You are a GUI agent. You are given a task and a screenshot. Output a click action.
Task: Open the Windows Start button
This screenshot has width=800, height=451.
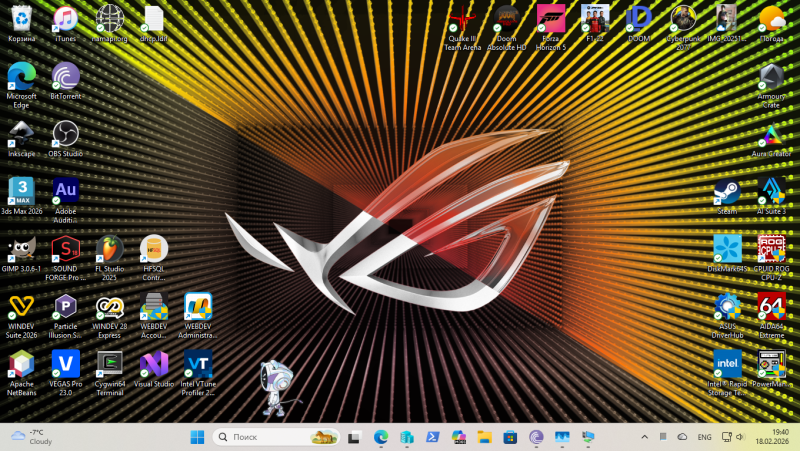197,437
